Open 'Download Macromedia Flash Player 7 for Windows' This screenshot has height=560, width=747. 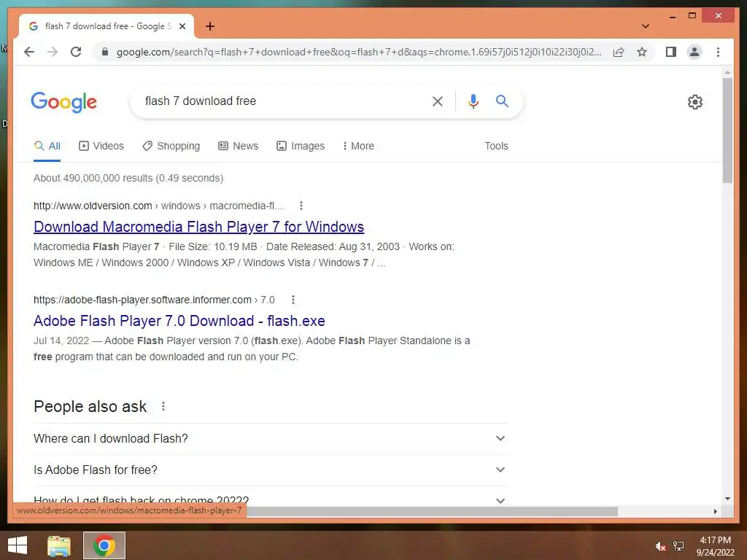[198, 227]
